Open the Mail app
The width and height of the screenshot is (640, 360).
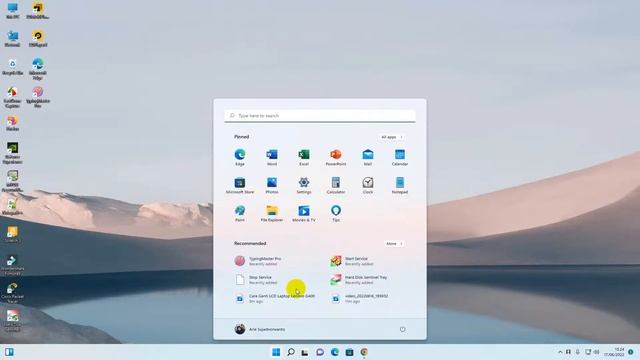pyautogui.click(x=368, y=157)
